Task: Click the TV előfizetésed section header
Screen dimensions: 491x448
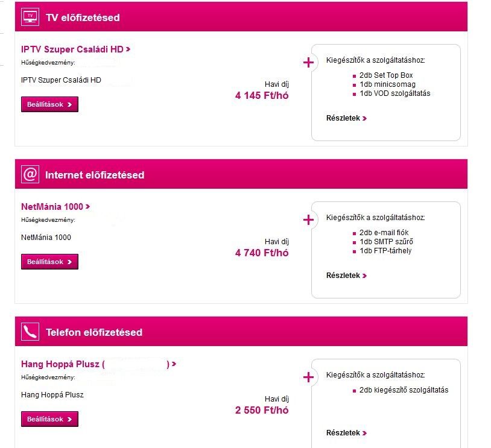Action: point(83,17)
